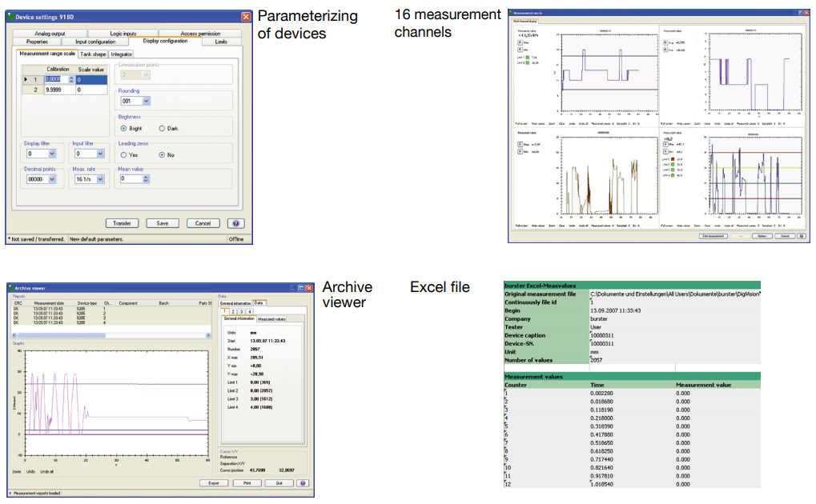The width and height of the screenshot is (816, 504).
Task: Click the row 1 arrow indicator in calibration table
Action: tap(26, 79)
